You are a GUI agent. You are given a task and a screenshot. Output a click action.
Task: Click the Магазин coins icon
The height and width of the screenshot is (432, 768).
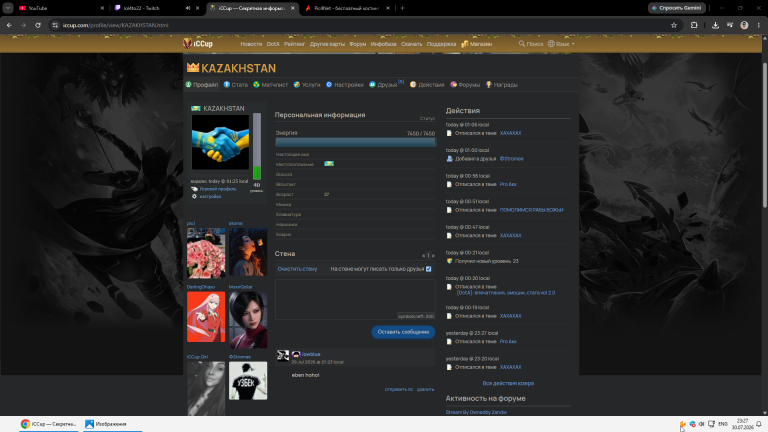click(x=464, y=44)
